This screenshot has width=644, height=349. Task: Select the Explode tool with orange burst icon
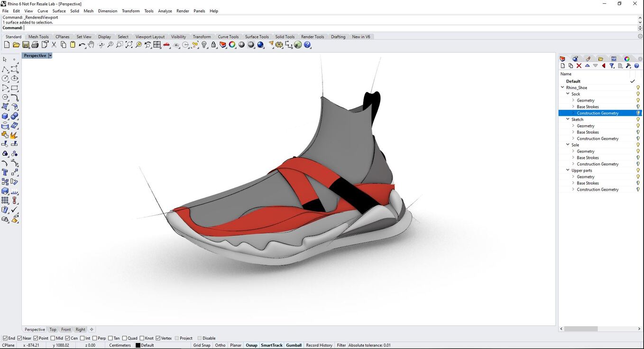pos(14,135)
